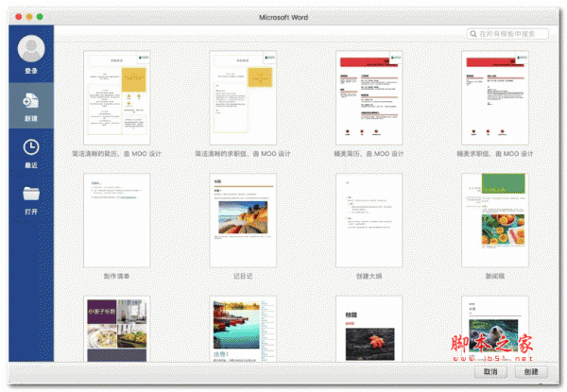
Task: Click the 创建 button
Action: [x=531, y=372]
